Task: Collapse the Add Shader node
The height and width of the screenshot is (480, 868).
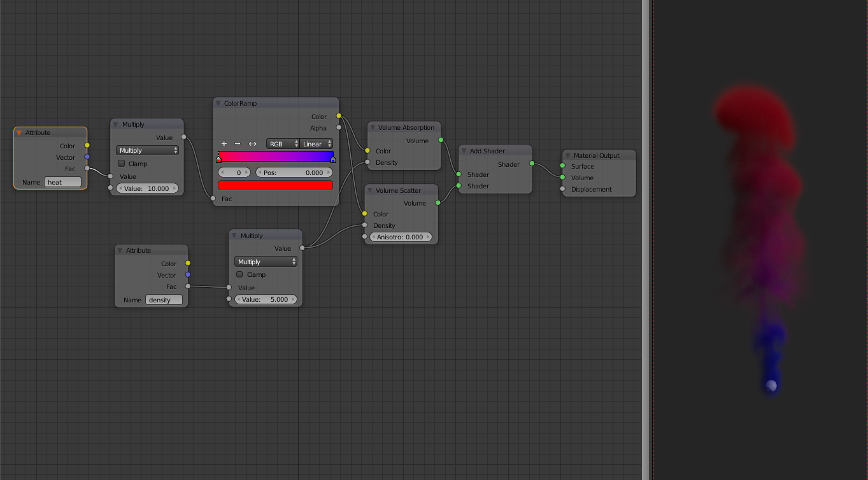Action: click(x=464, y=151)
